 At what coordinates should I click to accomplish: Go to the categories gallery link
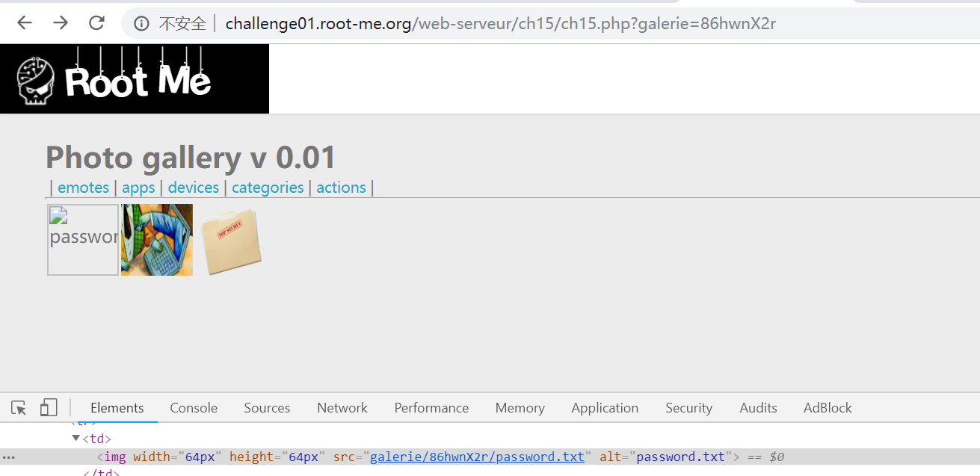tap(268, 188)
